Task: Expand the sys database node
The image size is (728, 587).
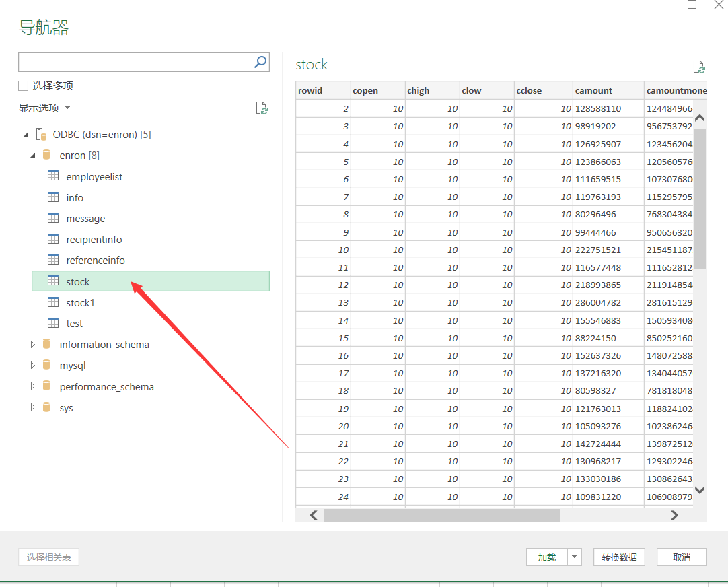Action: click(x=32, y=408)
